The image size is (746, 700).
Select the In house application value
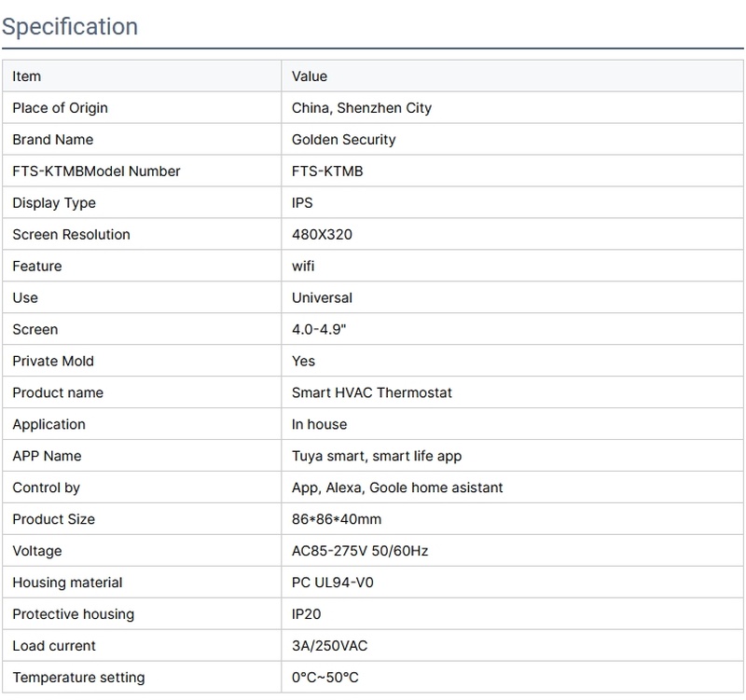pos(319,425)
